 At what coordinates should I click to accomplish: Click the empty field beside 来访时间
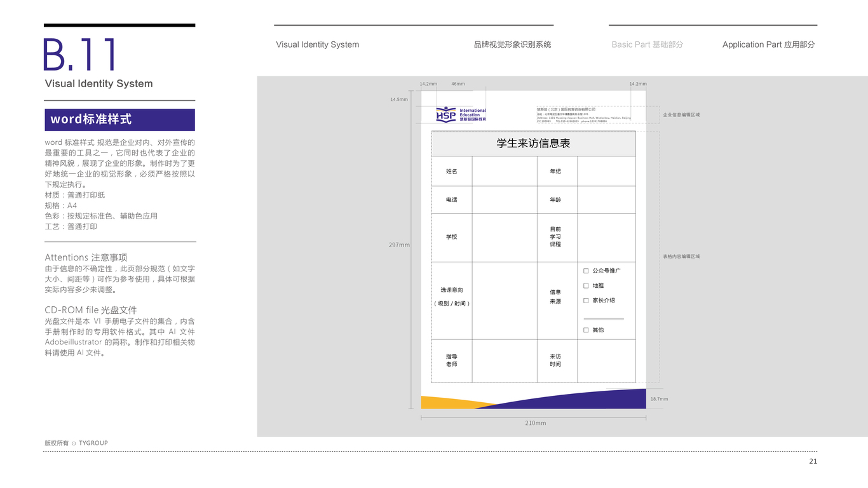606,361
